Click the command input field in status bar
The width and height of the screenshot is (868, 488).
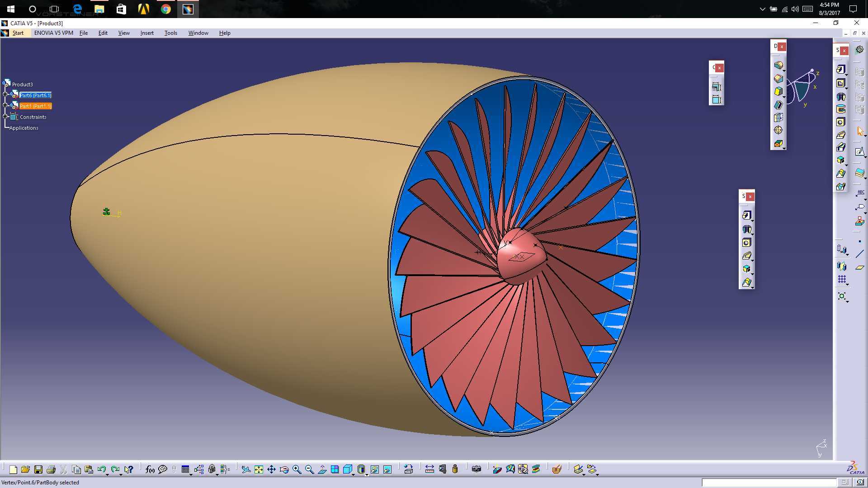[x=769, y=483]
